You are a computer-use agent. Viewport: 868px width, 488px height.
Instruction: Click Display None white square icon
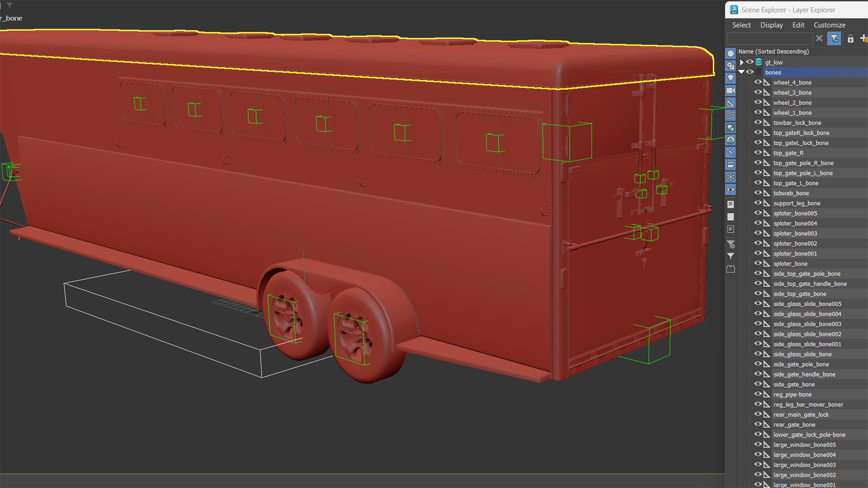(x=731, y=217)
